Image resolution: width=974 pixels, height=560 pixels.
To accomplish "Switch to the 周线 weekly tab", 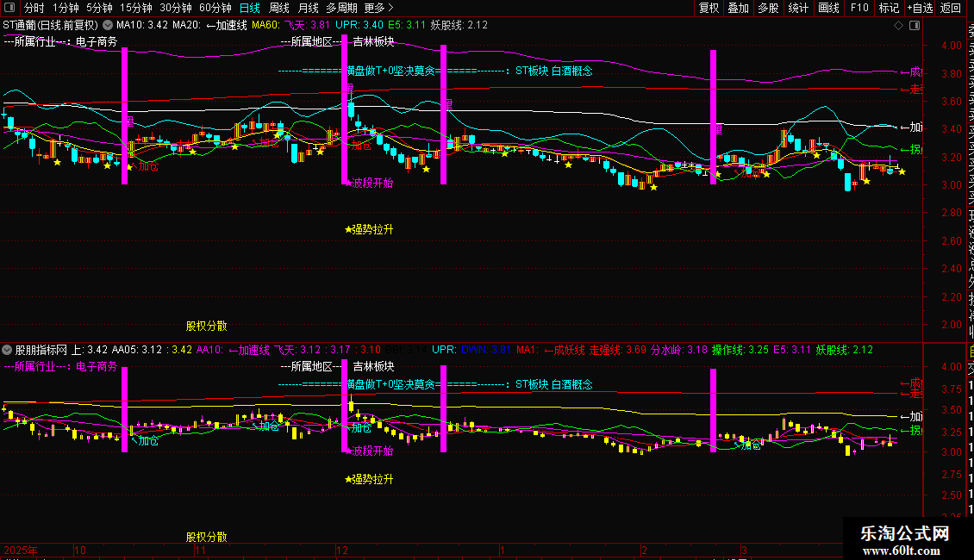I will pyautogui.click(x=279, y=8).
